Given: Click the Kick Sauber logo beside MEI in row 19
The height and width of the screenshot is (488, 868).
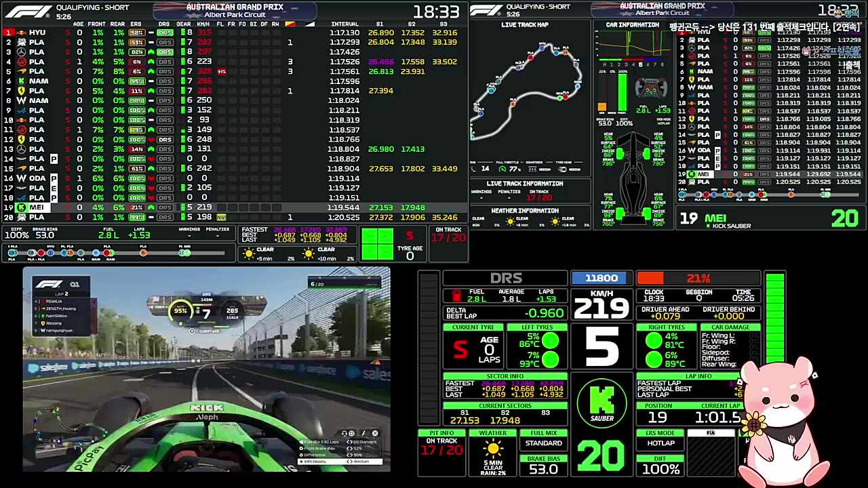Looking at the screenshot, I should pos(21,207).
